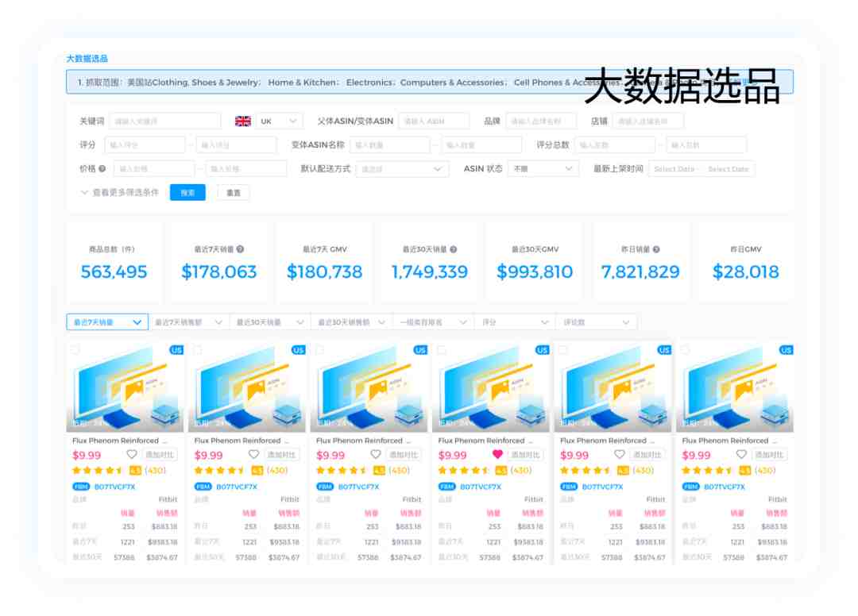858x616 pixels.
Task: Click the US badge on third product image
Action: coord(420,350)
